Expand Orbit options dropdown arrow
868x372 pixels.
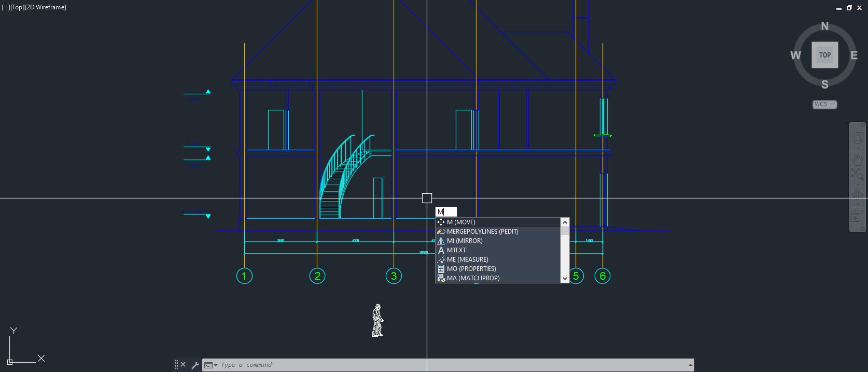pos(858,204)
